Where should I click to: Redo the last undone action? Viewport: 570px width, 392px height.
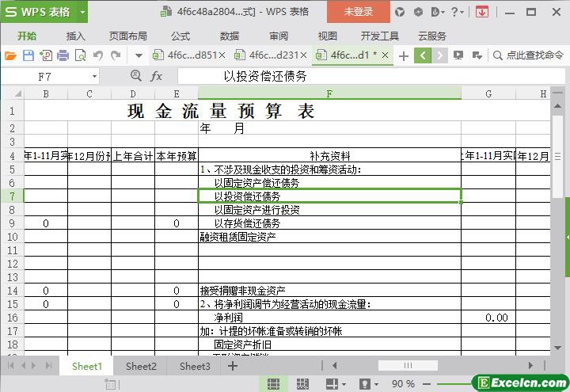[116, 55]
